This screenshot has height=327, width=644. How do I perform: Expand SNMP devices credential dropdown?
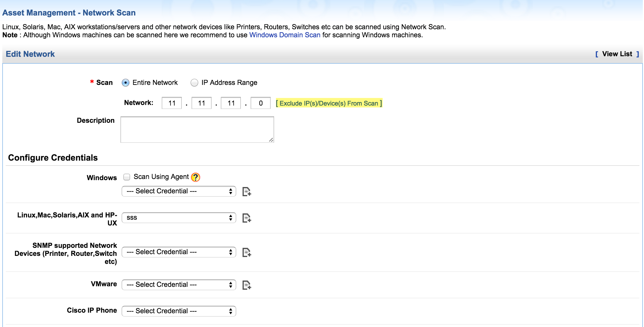tap(179, 252)
